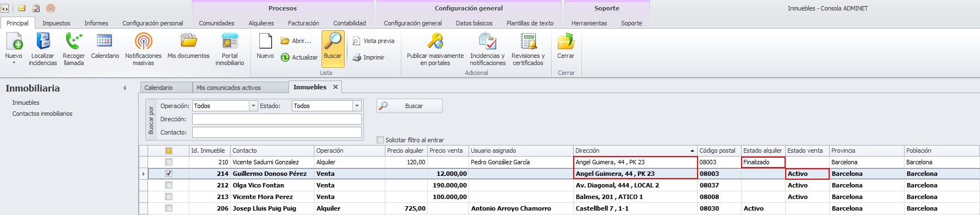The width and height of the screenshot is (980, 215).
Task: Click Revisiones y certificados icon
Action: click(528, 41)
